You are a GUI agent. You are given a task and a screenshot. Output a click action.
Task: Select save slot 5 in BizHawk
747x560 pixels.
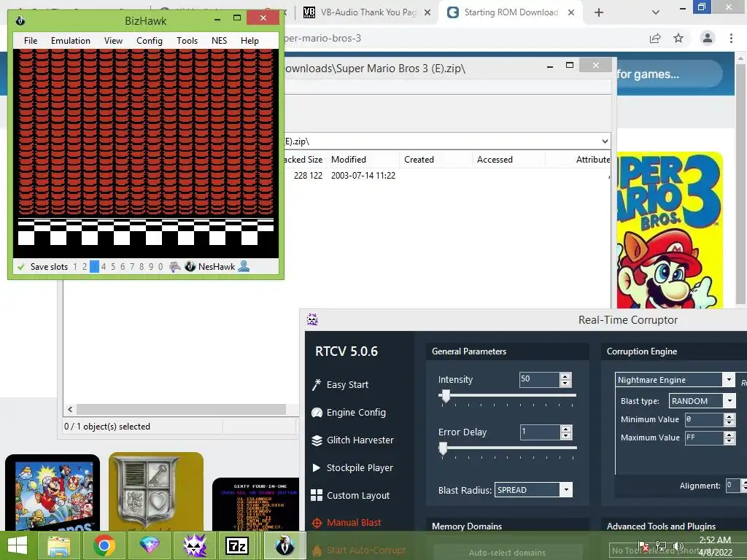click(x=113, y=267)
